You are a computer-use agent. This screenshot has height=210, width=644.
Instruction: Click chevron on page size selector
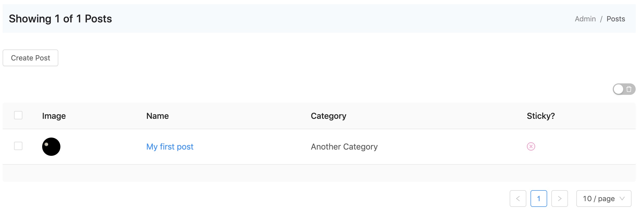622,199
